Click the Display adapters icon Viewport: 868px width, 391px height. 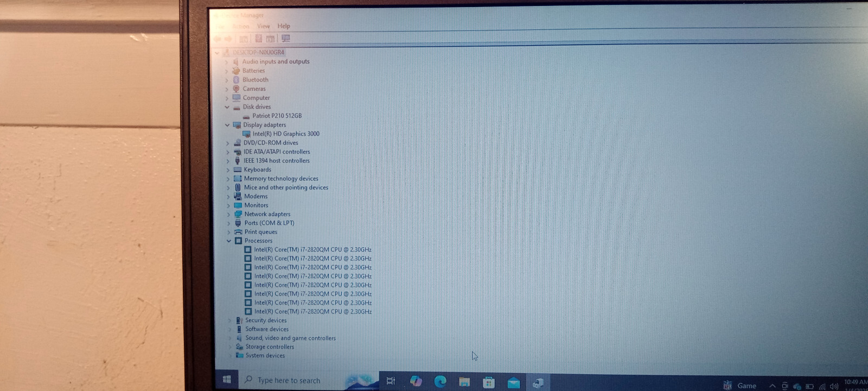coord(237,125)
